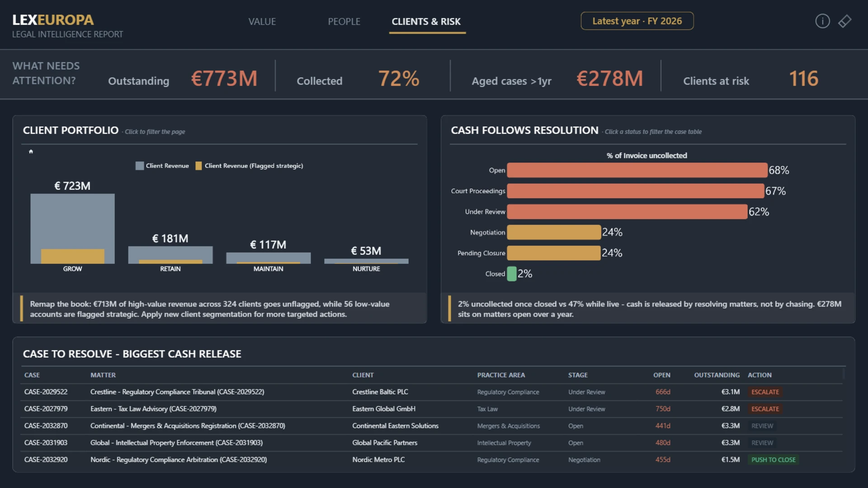Switch to the PEOPLE tab

tap(344, 21)
